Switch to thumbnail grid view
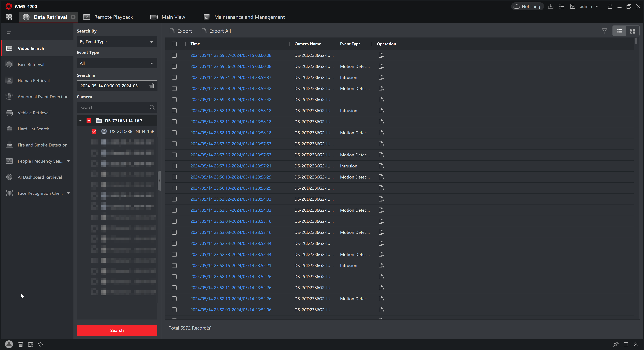 pos(632,31)
